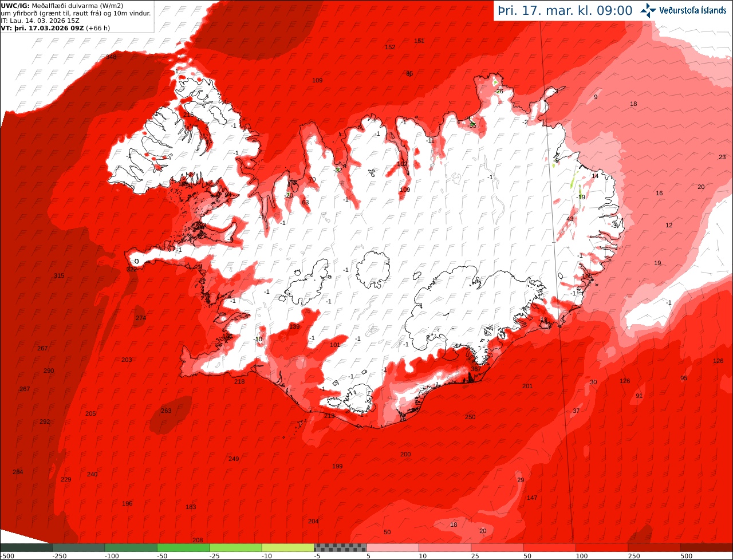Click the 101 value in south Iceland
The image size is (733, 560).
(x=335, y=345)
